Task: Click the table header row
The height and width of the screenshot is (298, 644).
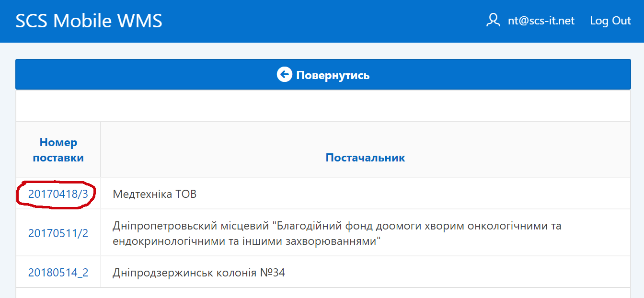Action: coord(323,150)
